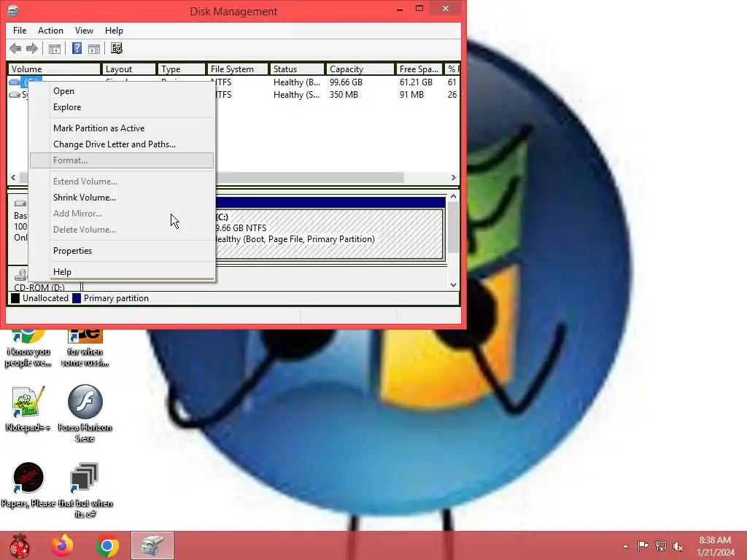This screenshot has height=560, width=747.
Task: Click the 91 MB free space cell
Action: 411,95
